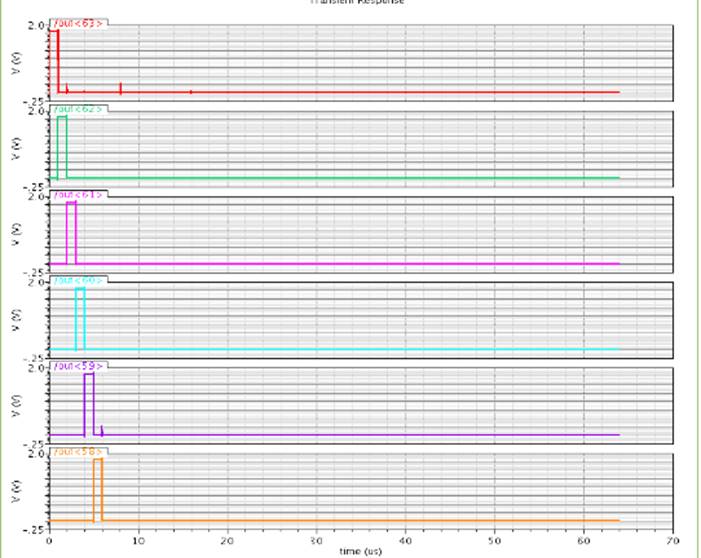Click the red /out<63> pulse peak
The height and width of the screenshot is (558, 701).
54,31
